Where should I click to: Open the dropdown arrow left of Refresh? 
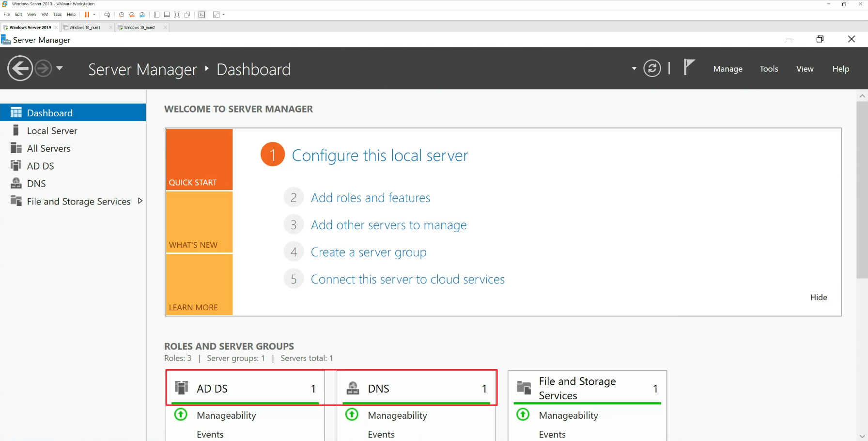coord(634,69)
